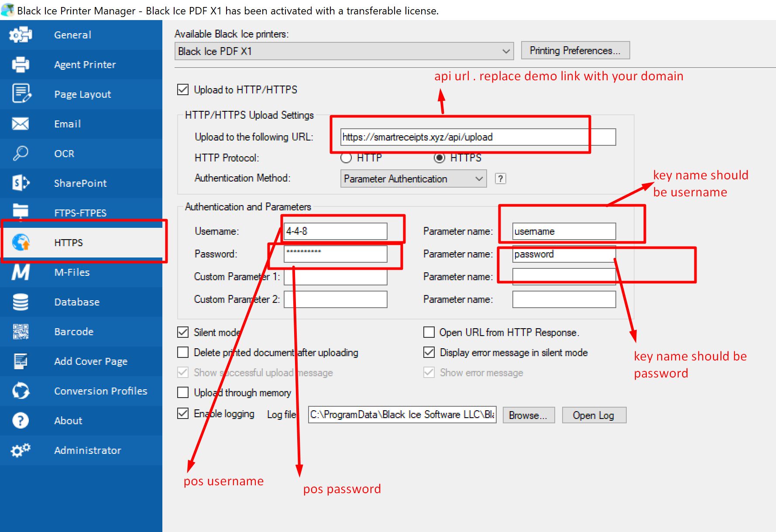Select the HTTP protocol radio button
776x532 pixels.
click(346, 158)
